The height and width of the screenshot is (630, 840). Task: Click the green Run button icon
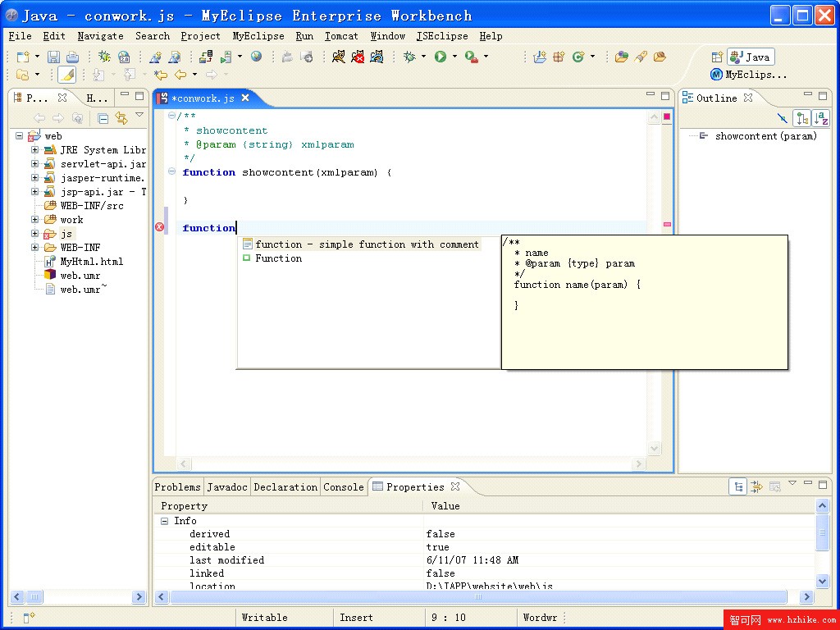441,57
